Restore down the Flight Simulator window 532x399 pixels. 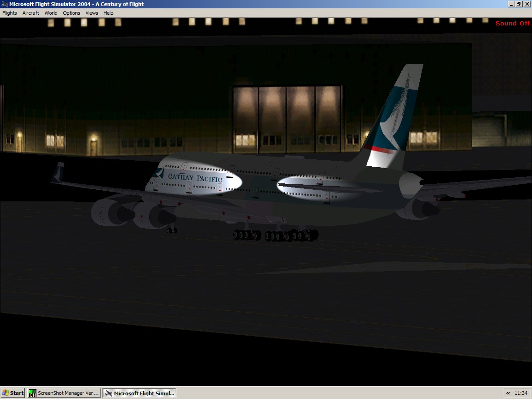[519, 4]
